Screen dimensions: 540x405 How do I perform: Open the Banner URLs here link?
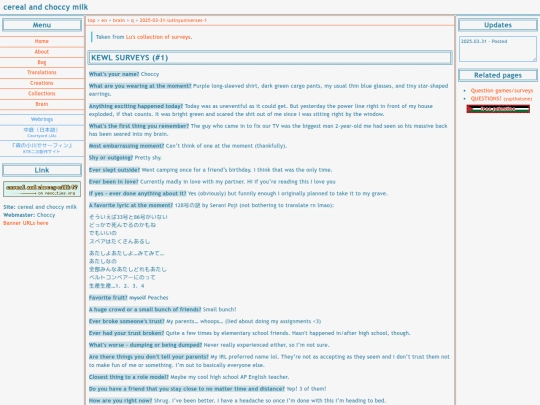(26, 223)
